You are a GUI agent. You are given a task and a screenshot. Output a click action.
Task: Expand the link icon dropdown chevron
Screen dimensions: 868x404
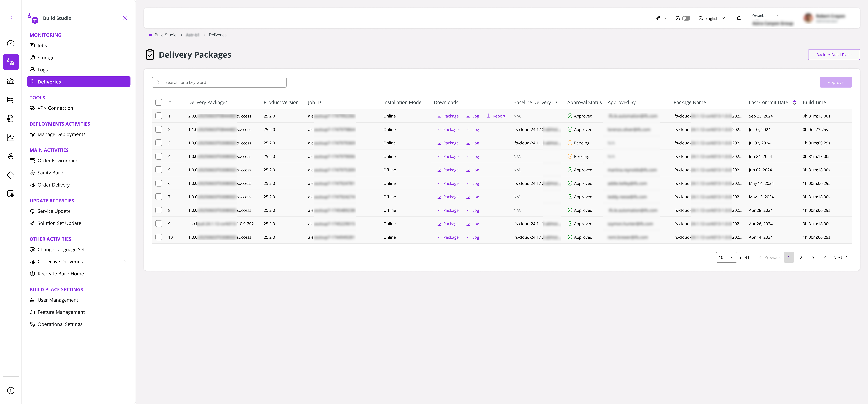coord(665,18)
